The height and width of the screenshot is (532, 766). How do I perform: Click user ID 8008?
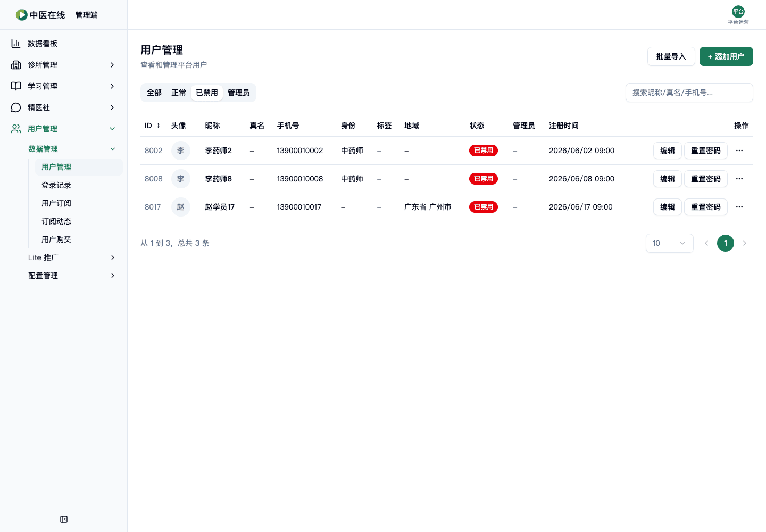154,179
